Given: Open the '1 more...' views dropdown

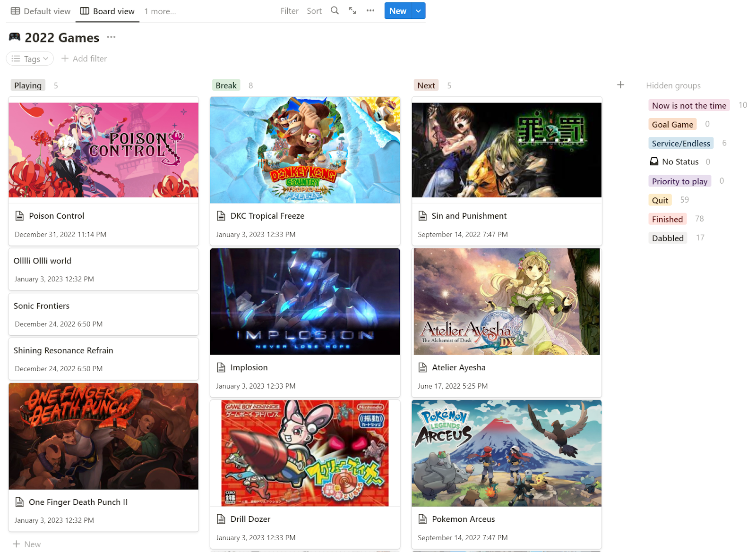Looking at the screenshot, I should tap(160, 11).
